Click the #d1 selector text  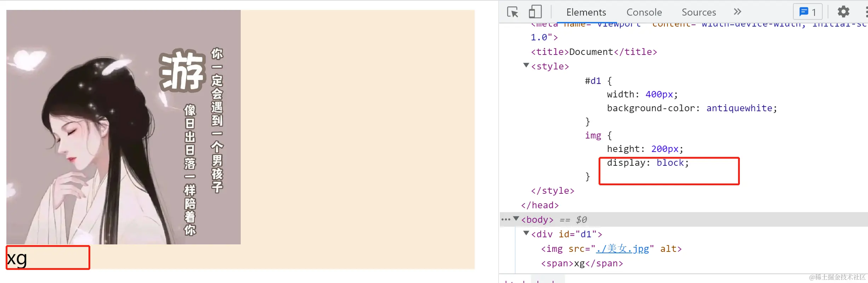point(593,81)
